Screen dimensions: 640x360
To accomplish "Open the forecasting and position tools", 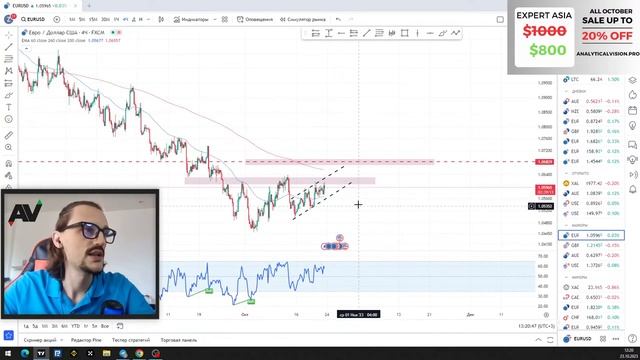I will [x=9, y=83].
